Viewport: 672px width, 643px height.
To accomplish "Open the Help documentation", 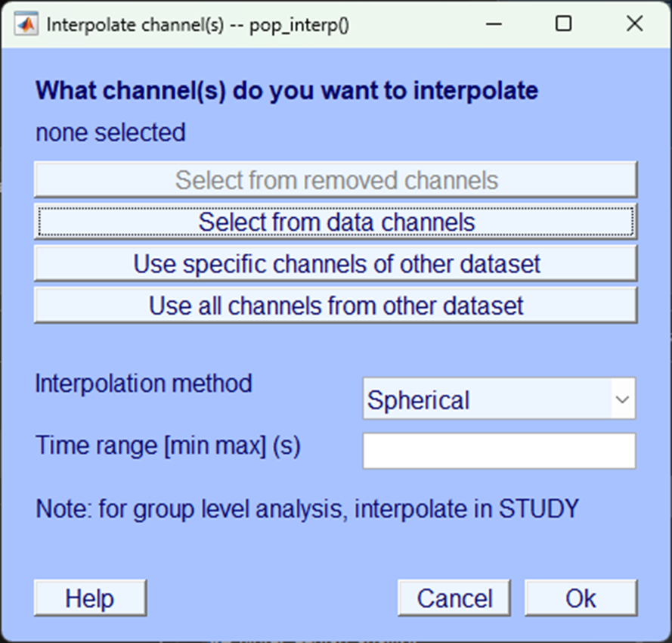I will coord(90,598).
